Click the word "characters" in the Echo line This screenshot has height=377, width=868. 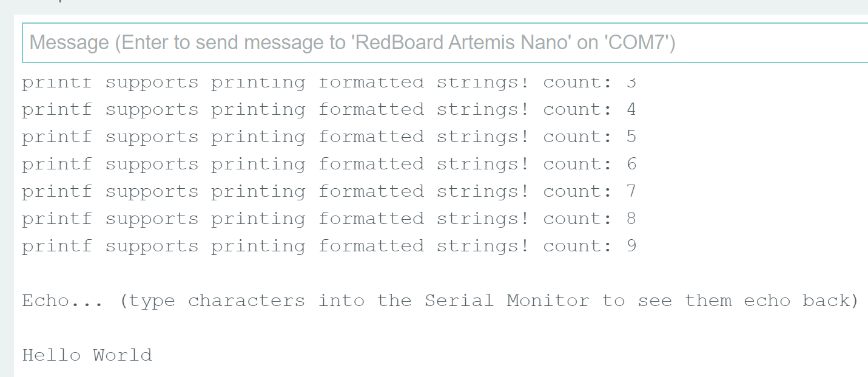click(x=246, y=301)
